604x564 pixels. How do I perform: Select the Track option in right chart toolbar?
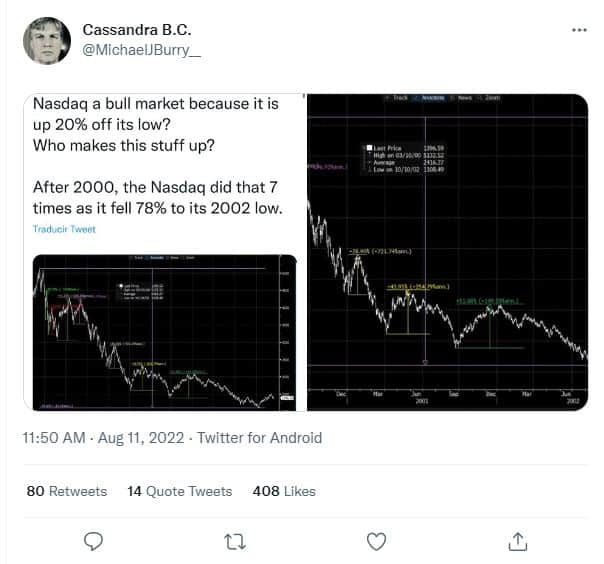click(398, 98)
